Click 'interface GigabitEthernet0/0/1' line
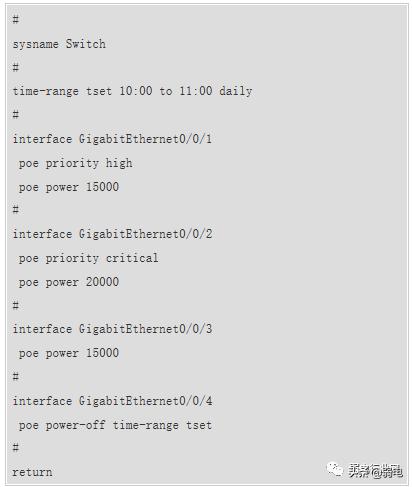The image size is (412, 487). click(112, 139)
